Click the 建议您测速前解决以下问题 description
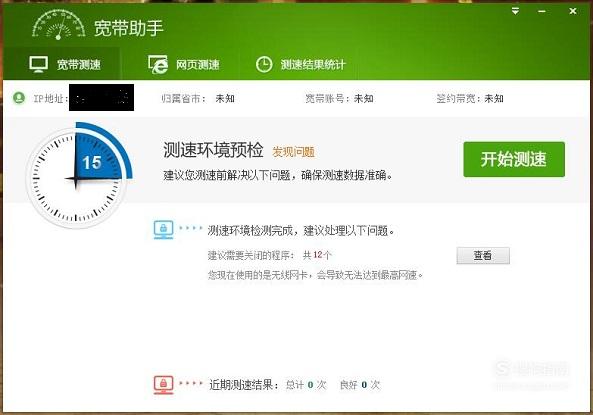 [278, 175]
